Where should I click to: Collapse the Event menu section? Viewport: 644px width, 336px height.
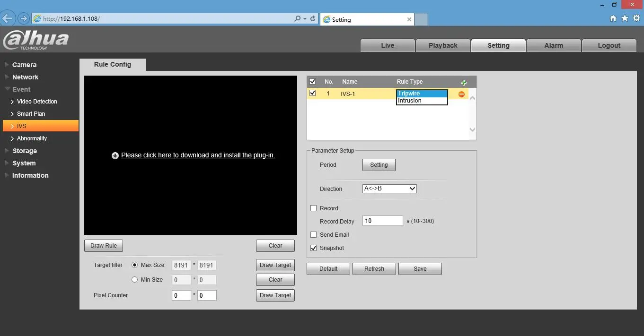tap(21, 89)
